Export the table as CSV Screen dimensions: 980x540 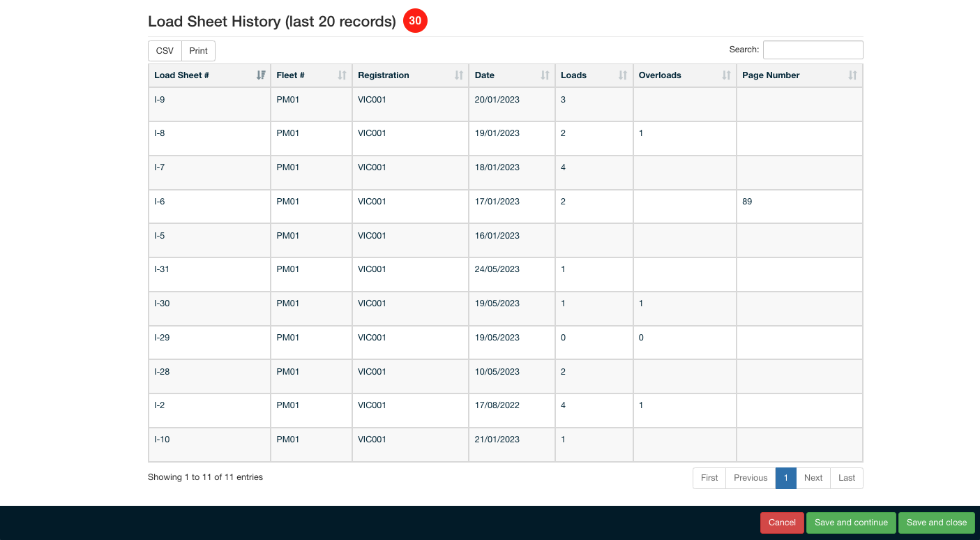[x=164, y=50]
